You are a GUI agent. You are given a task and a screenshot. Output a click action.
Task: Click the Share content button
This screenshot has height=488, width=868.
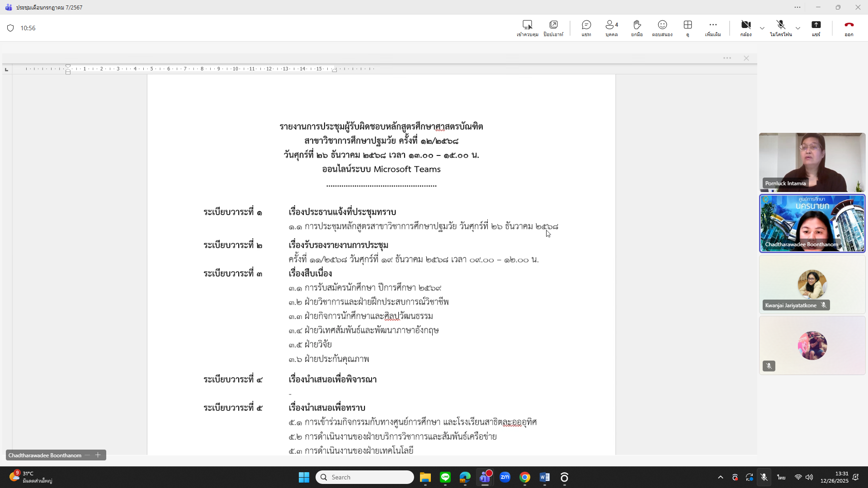pyautogui.click(x=816, y=28)
